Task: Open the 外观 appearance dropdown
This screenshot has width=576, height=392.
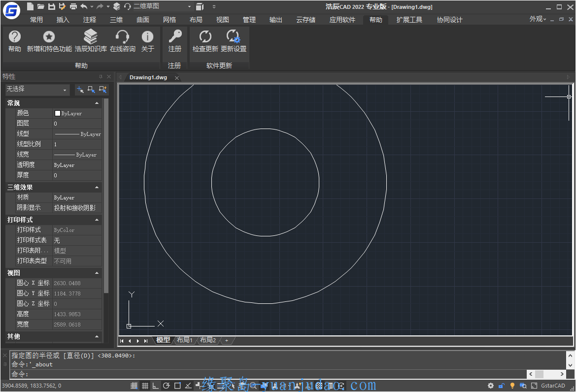Action: point(538,19)
